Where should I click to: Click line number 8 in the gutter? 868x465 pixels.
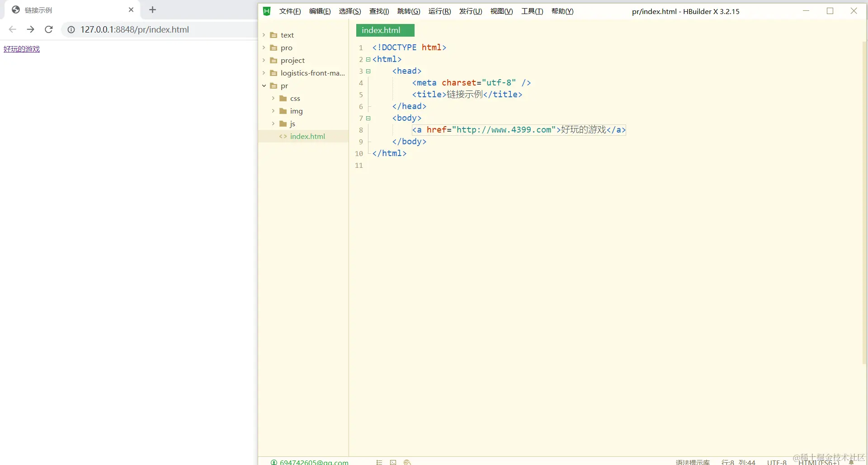tap(361, 130)
